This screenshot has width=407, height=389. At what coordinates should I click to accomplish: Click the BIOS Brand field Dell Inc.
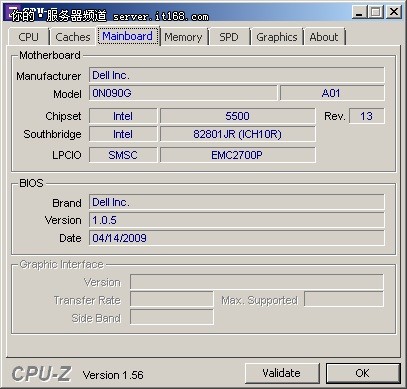[x=237, y=202]
